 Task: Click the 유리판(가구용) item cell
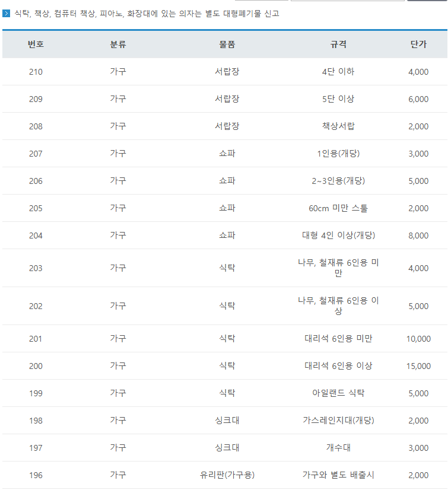tap(227, 475)
